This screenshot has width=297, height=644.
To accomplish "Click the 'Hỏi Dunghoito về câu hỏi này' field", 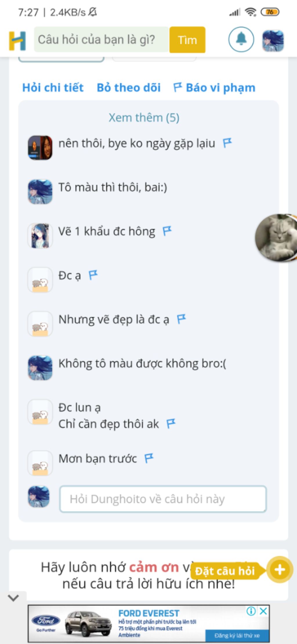I will [163, 499].
